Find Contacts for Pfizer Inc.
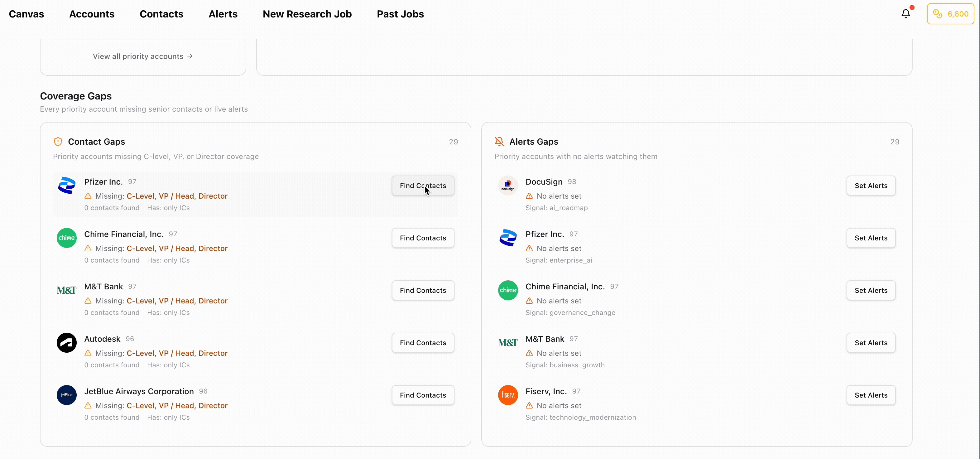This screenshot has width=980, height=459. point(423,186)
